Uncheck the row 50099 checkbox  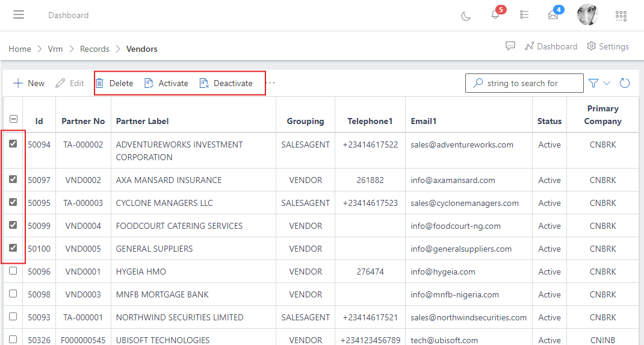(x=13, y=225)
